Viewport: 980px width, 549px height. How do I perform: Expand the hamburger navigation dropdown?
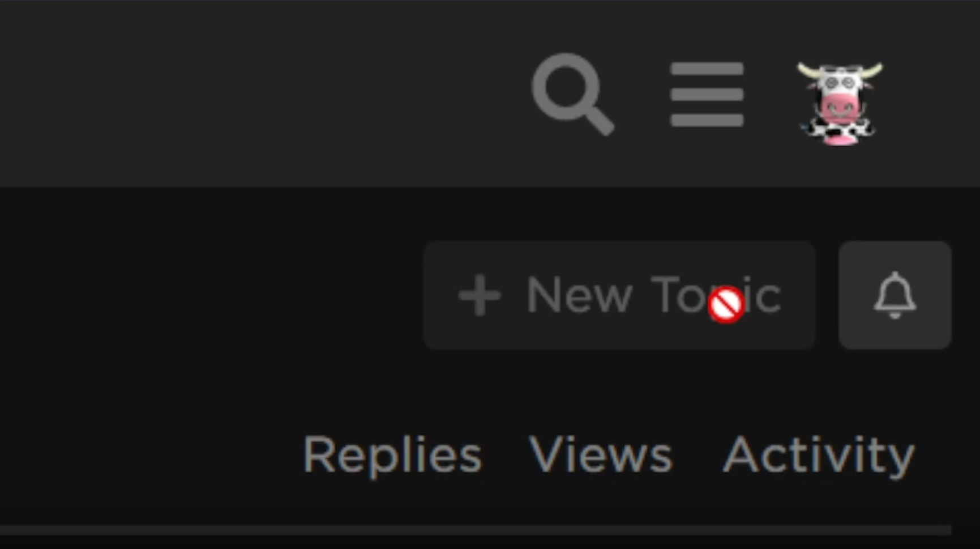click(x=707, y=94)
